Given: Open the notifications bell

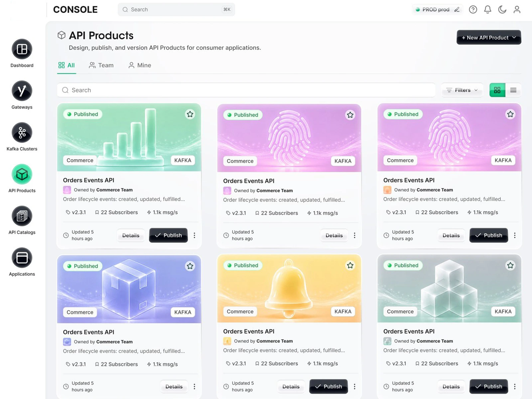Looking at the screenshot, I should tap(487, 10).
